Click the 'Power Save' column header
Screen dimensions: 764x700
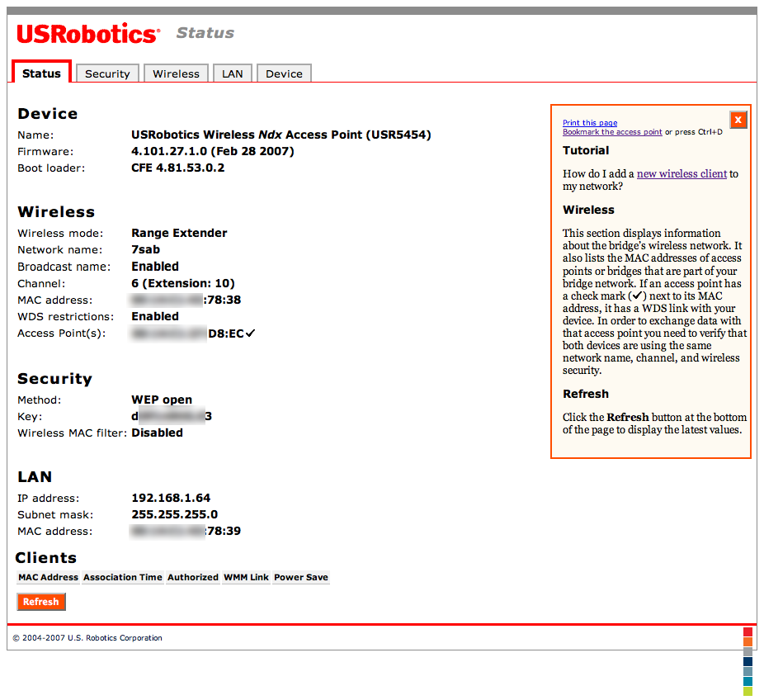point(301,577)
